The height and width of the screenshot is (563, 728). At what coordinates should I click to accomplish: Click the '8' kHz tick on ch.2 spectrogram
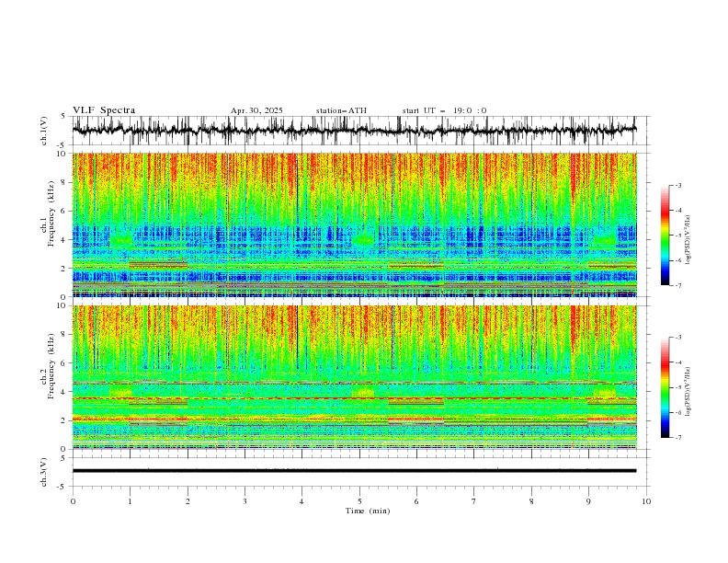[x=65, y=335]
